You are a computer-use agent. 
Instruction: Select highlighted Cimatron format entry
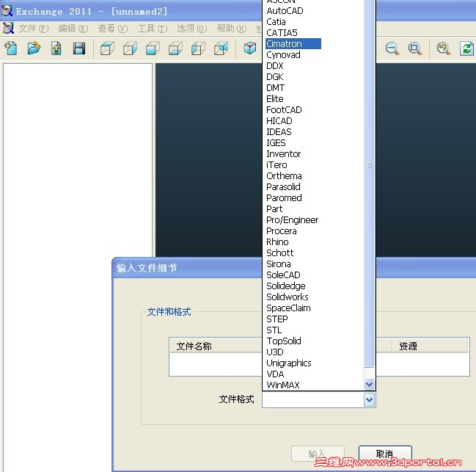293,44
